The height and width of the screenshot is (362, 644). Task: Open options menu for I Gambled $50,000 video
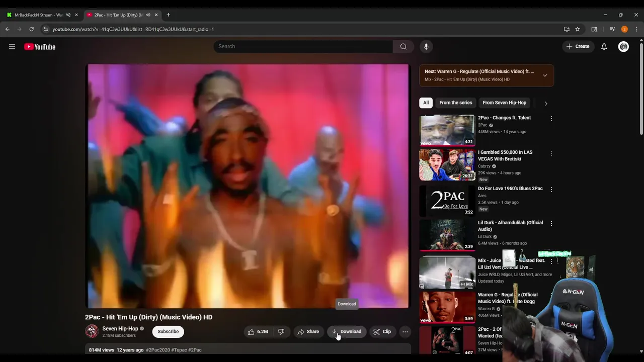pyautogui.click(x=551, y=153)
